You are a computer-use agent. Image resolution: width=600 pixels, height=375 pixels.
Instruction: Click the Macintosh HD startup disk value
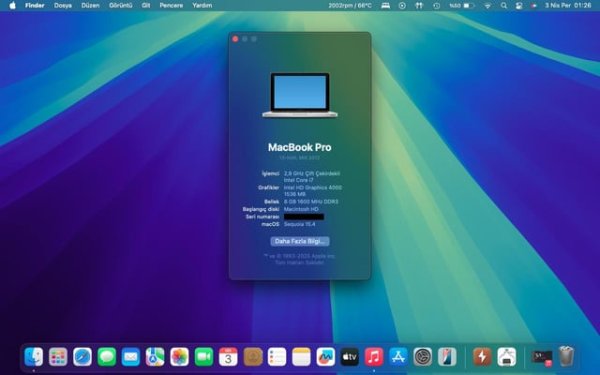pyautogui.click(x=301, y=209)
